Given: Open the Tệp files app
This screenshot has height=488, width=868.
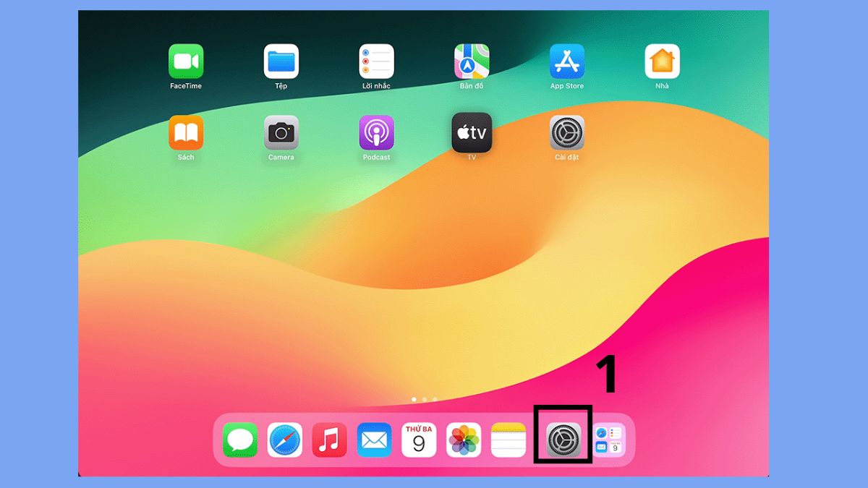Looking at the screenshot, I should click(x=281, y=61).
